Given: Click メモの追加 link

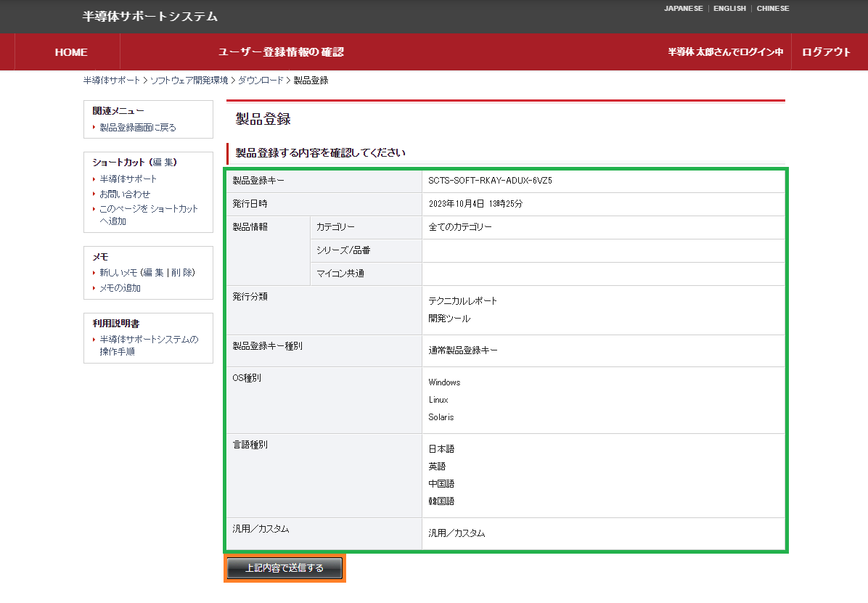Looking at the screenshot, I should [x=120, y=288].
